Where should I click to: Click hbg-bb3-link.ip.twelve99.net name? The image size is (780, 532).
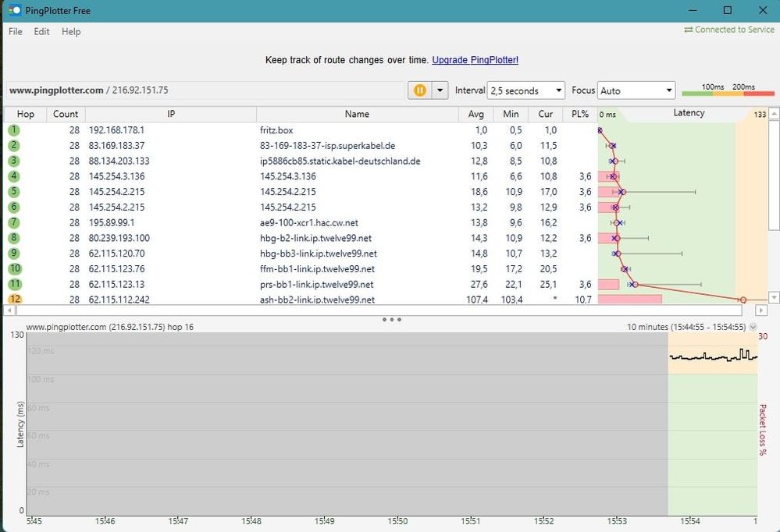point(318,253)
